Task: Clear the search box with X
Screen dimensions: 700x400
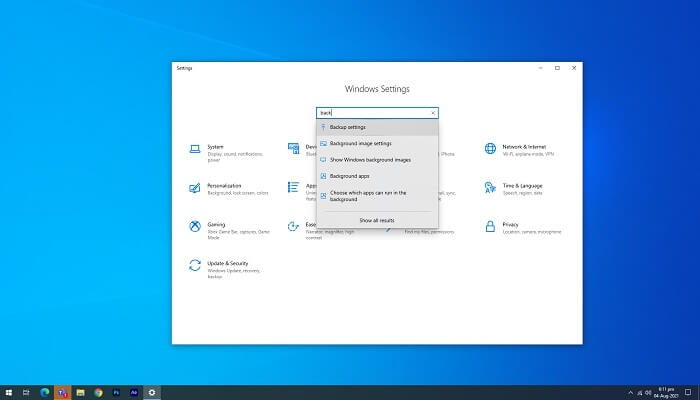Action: coord(432,113)
